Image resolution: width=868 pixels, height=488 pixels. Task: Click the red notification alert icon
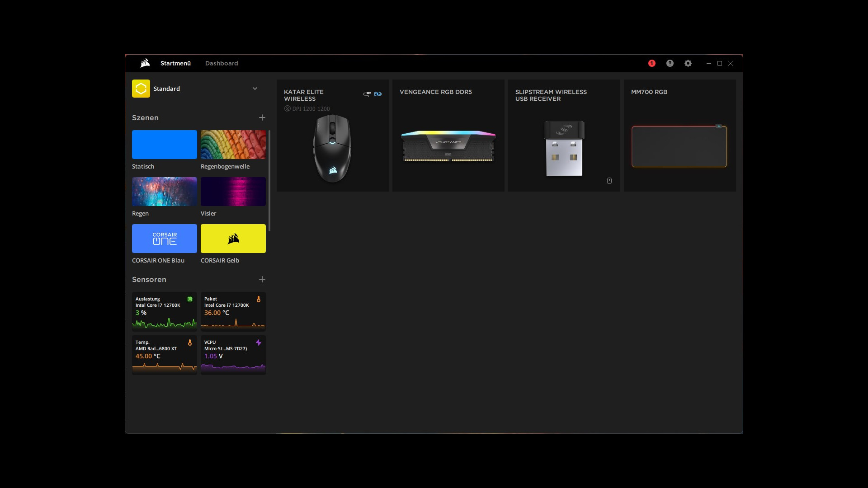651,63
